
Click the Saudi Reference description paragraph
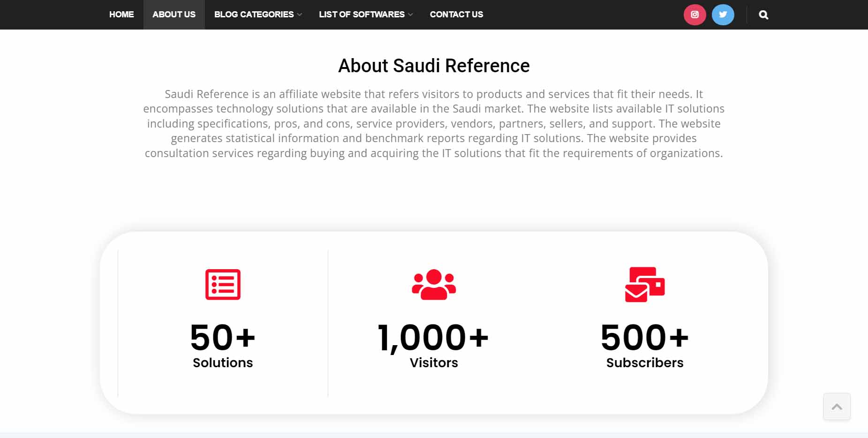click(434, 124)
